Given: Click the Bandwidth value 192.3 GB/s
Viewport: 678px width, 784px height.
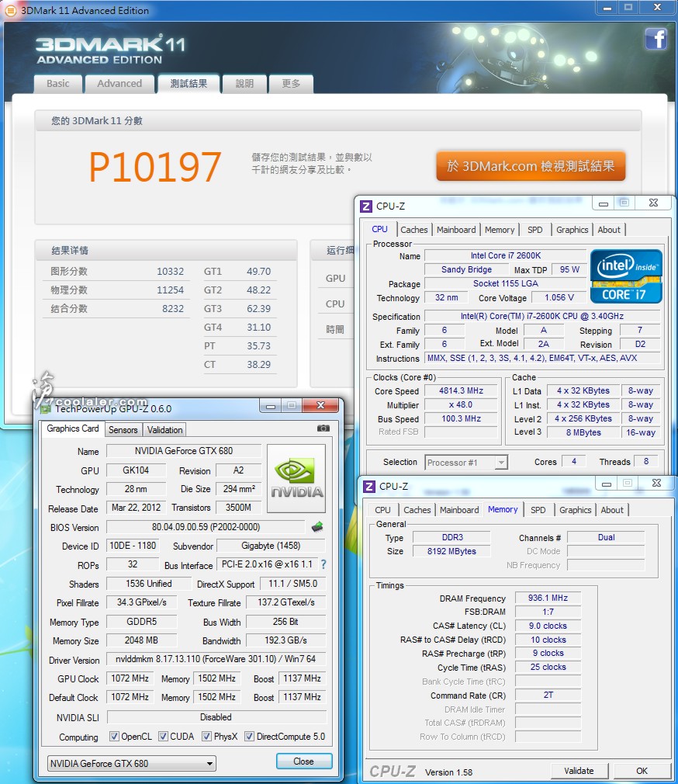Looking at the screenshot, I should 285,640.
